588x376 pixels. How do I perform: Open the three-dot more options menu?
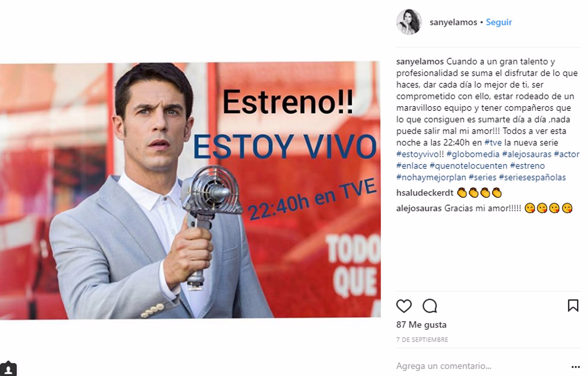(x=575, y=367)
